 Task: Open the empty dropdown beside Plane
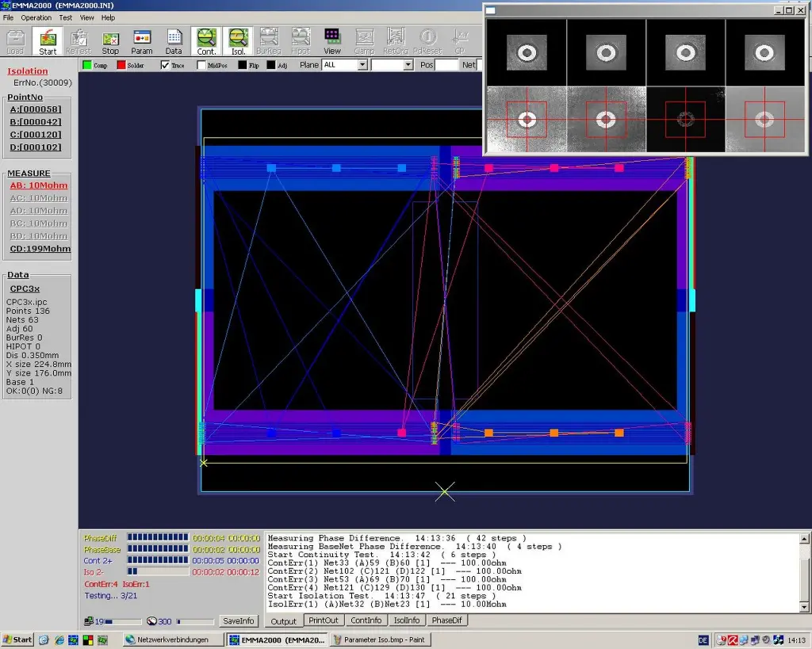point(408,65)
